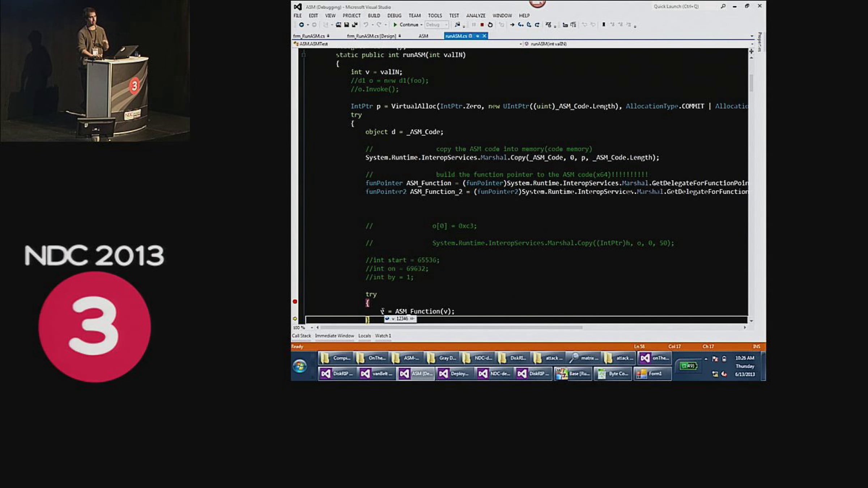Screen dimensions: 868x488
Task: Show hidden system tray icons arrow
Action: click(x=706, y=359)
